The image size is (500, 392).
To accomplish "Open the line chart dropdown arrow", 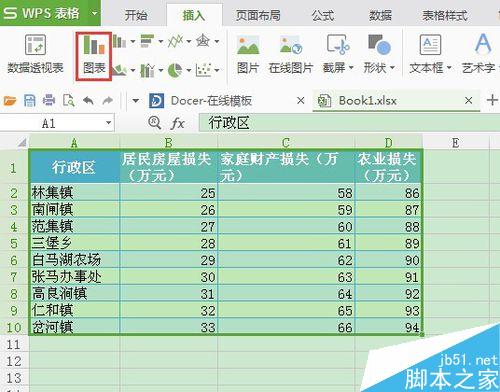I will [189, 42].
